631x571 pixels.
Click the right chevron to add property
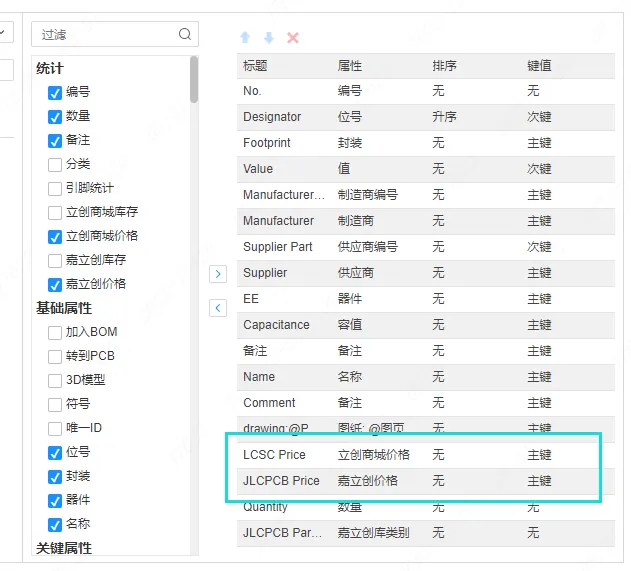218,273
